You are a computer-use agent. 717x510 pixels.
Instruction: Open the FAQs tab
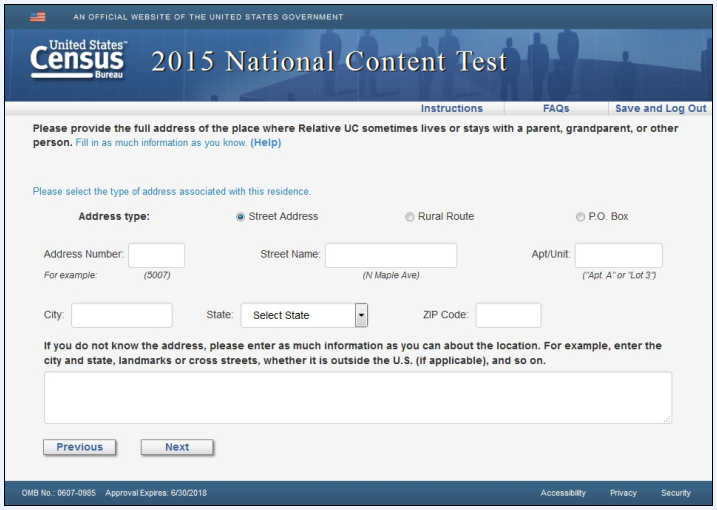click(x=555, y=108)
